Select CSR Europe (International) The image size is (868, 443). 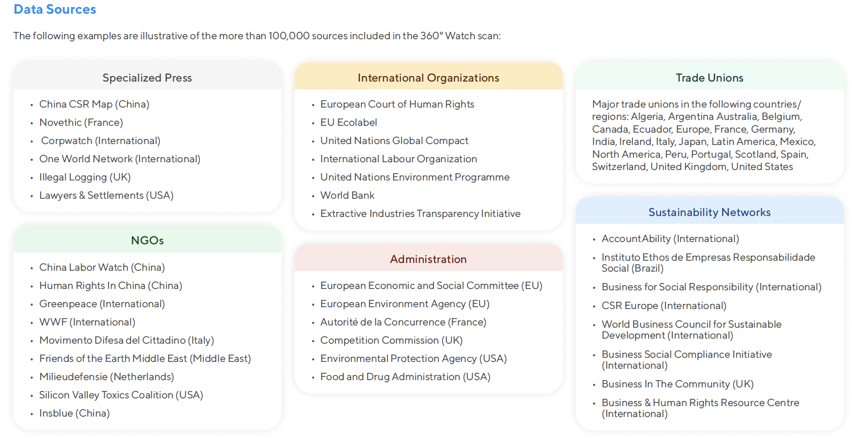(x=664, y=306)
